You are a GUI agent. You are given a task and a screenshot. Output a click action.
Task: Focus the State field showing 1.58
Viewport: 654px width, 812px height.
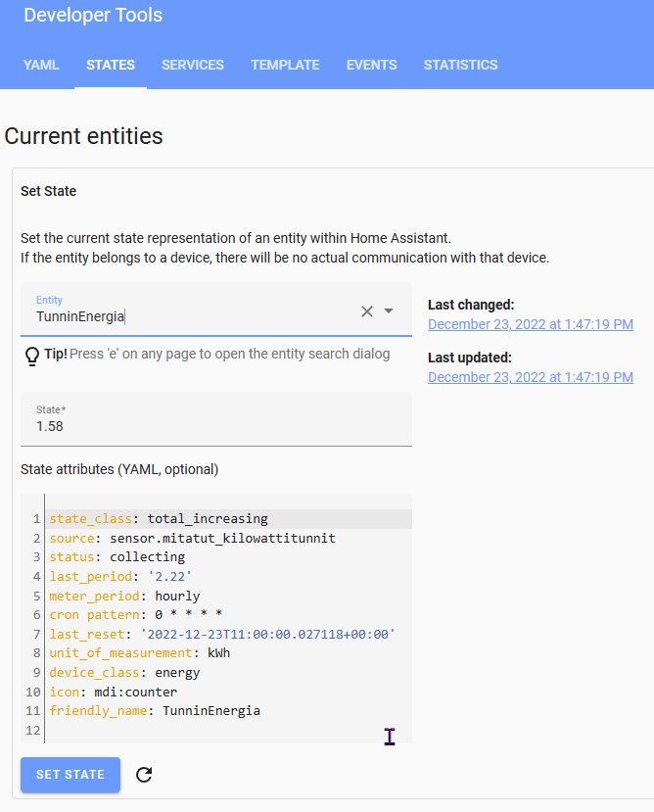[x=215, y=426]
